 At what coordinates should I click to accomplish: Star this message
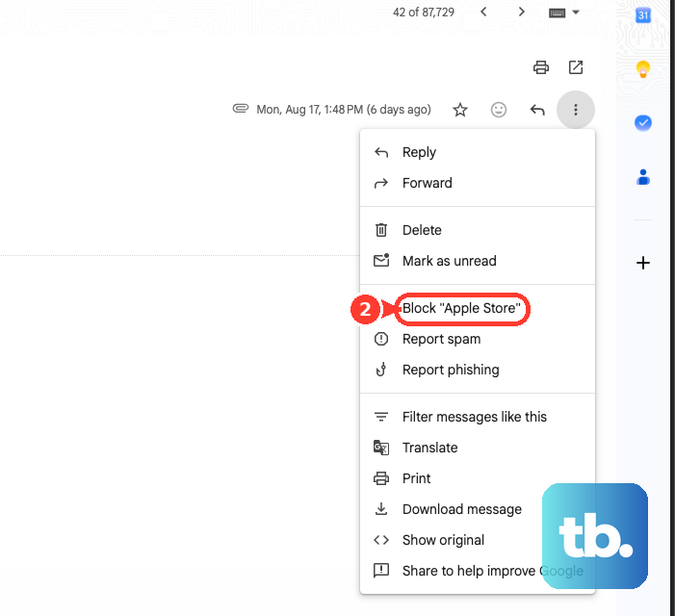(460, 110)
